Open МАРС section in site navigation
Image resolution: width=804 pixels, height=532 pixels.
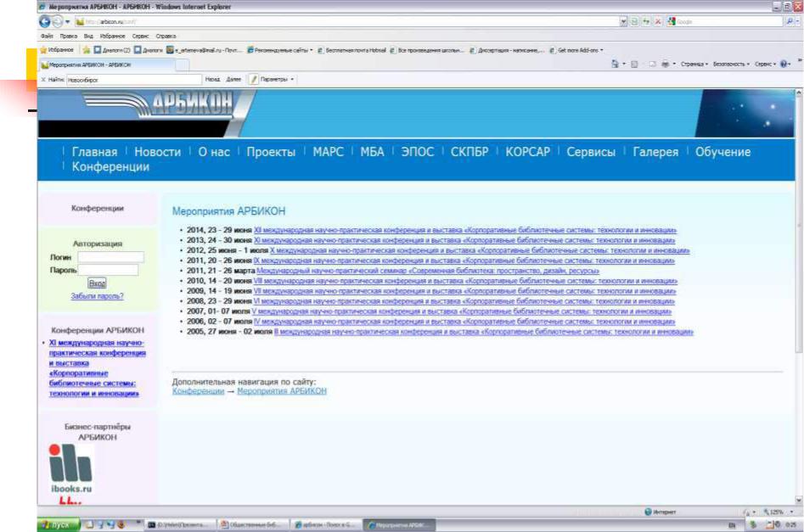pyautogui.click(x=329, y=152)
